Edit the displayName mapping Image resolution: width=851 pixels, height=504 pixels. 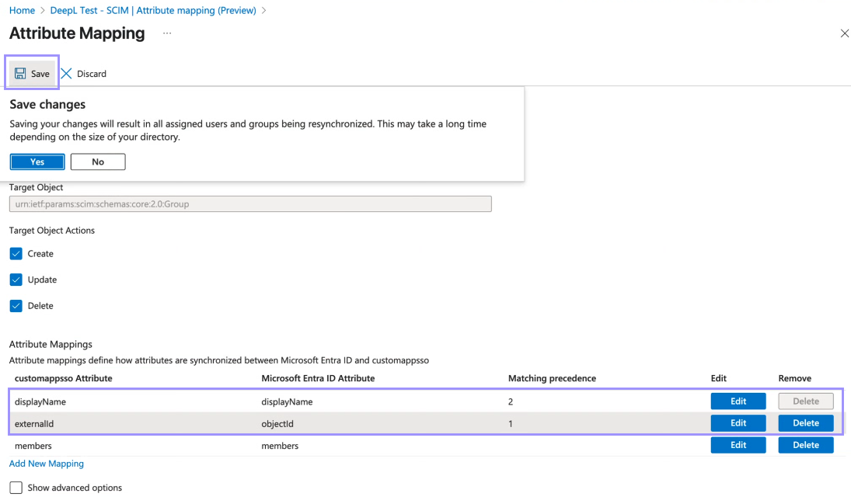(x=738, y=401)
